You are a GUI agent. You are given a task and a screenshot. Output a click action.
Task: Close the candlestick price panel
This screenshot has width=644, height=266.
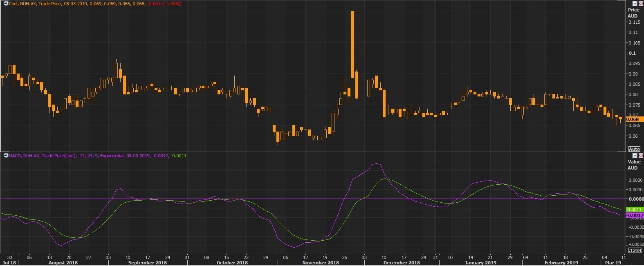[641, 3]
